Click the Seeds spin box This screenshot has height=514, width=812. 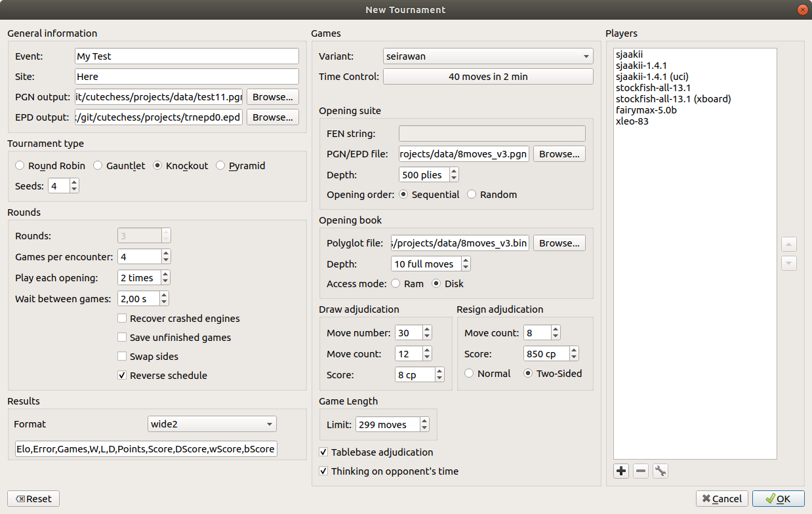[64, 186]
